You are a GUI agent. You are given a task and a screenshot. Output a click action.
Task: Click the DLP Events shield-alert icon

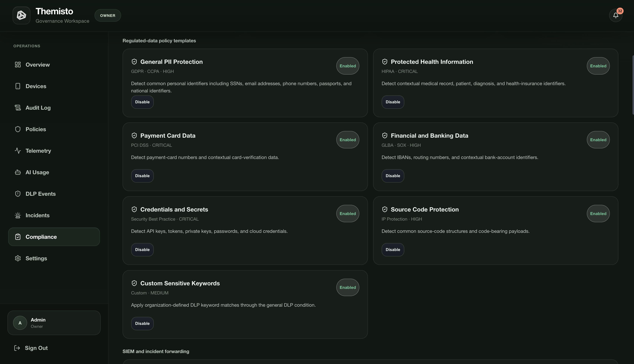pyautogui.click(x=18, y=194)
